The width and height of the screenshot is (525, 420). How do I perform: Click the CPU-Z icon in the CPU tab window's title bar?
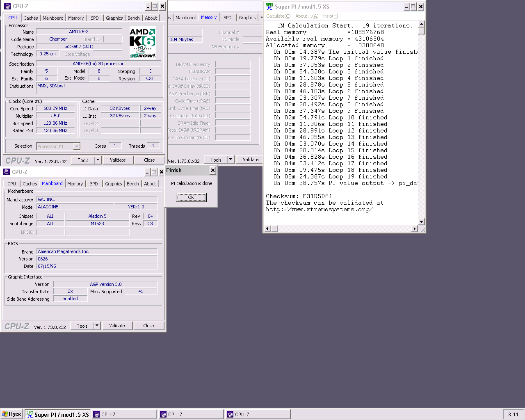coord(7,6)
